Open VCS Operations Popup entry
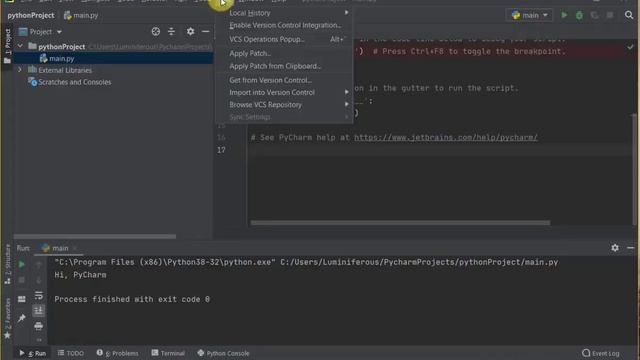Viewport: 640px width, 360px height. (284, 39)
